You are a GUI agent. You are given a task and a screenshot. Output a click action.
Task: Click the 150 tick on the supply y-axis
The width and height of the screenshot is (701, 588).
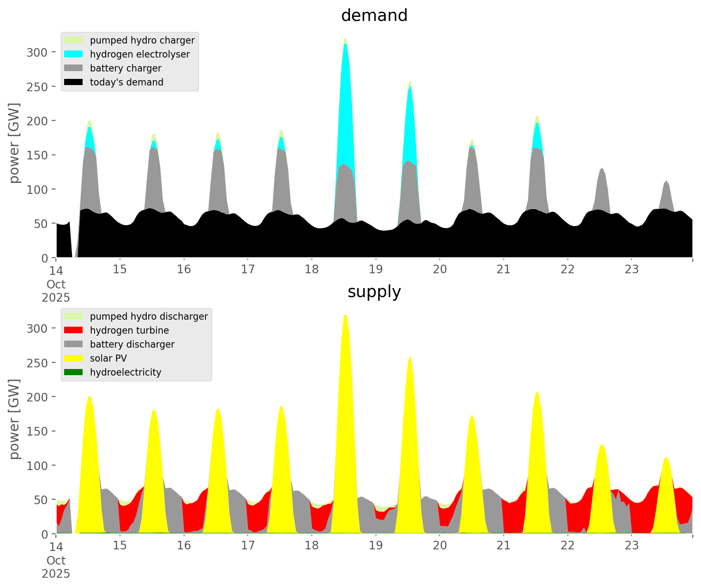(x=37, y=431)
